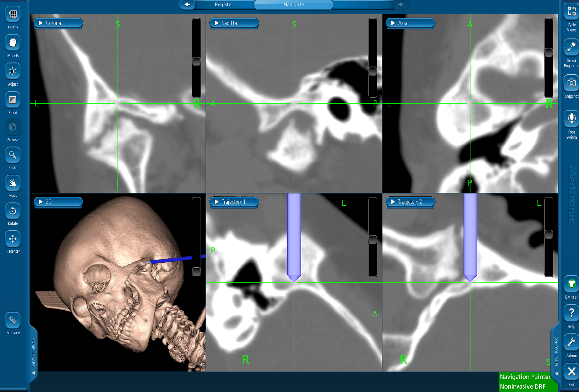Select the Rotate tool

13,211
